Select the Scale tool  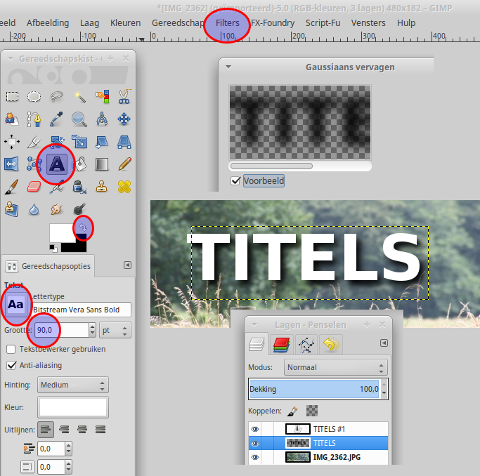pos(79,142)
